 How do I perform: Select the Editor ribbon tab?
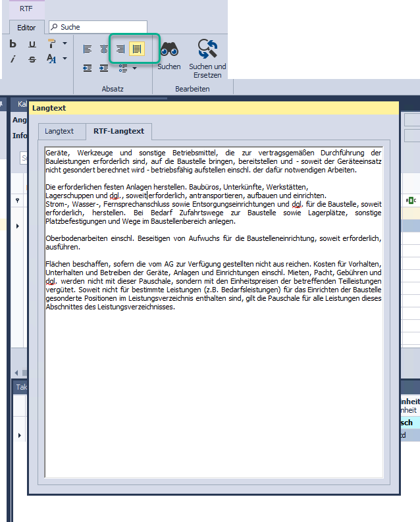[26, 28]
